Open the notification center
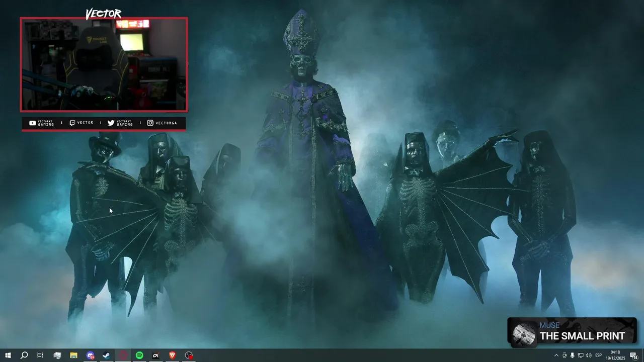Viewport: 644px width, 362px height. pos(634,355)
